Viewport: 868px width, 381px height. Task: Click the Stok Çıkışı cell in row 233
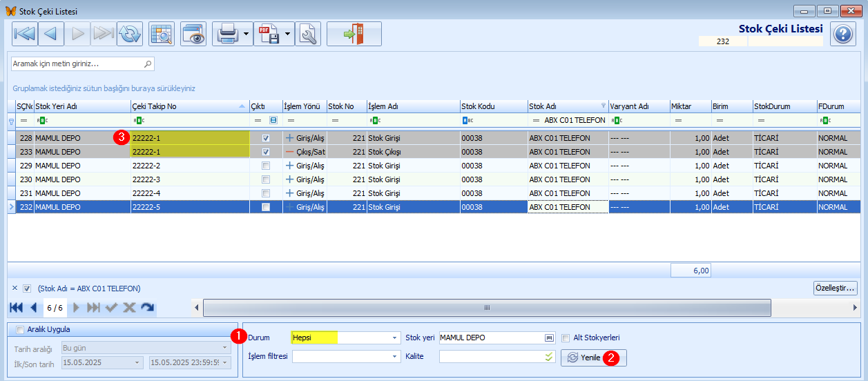413,152
